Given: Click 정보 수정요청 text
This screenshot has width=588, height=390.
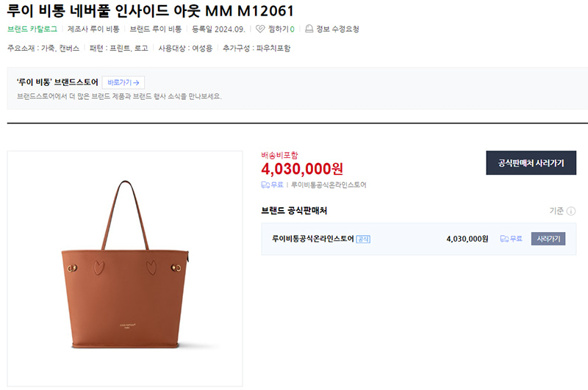Looking at the screenshot, I should 337,29.
